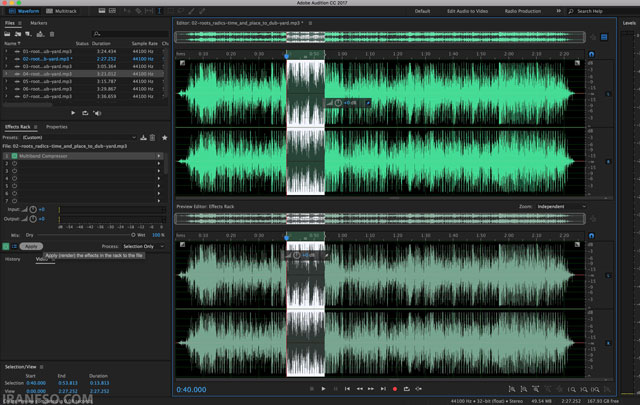Image resolution: width=640 pixels, height=405 pixels.
Task: Open effect menu arrow for slot 2
Action: pos(159,163)
